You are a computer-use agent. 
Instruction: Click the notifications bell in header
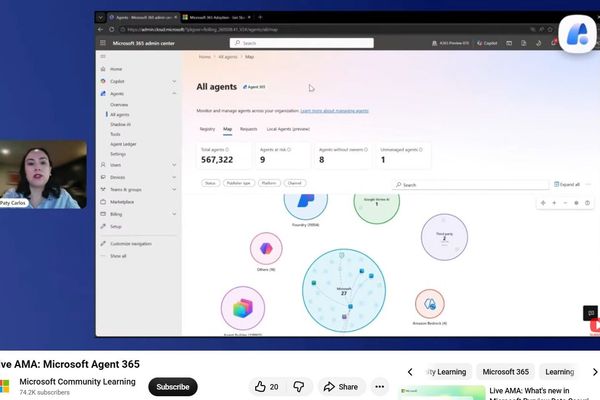(553, 43)
